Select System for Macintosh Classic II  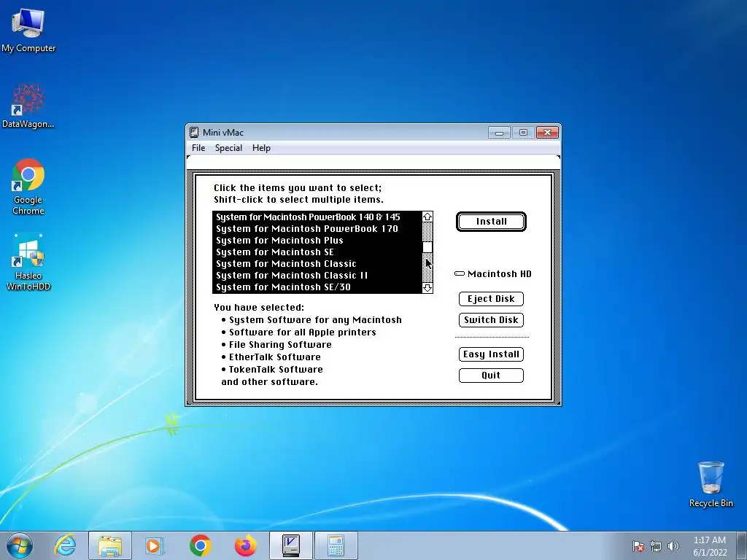(x=317, y=275)
